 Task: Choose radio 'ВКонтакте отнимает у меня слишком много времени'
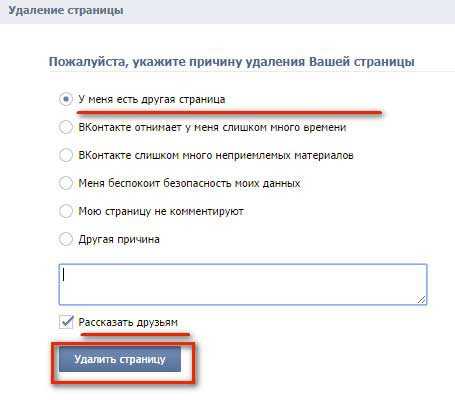66,127
